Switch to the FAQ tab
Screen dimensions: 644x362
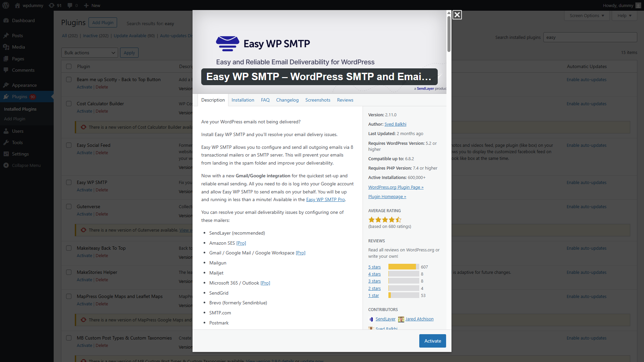pos(265,100)
